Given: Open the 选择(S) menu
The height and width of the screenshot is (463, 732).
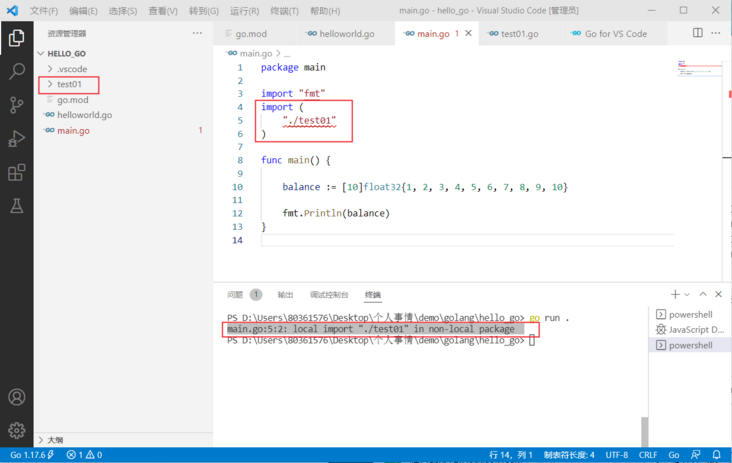Looking at the screenshot, I should pos(123,11).
